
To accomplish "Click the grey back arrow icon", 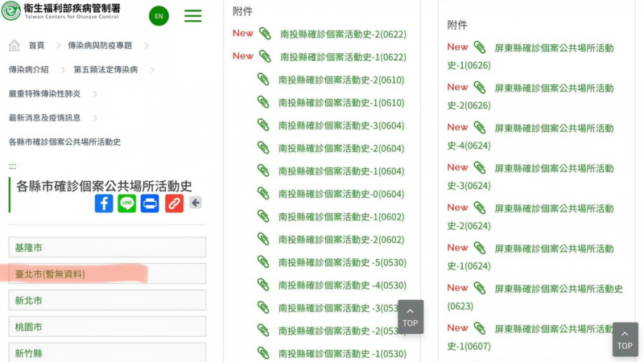I will (x=195, y=204).
